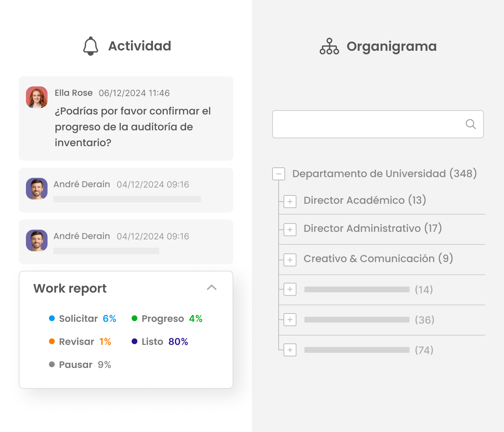Click the blue Solicitar legend dot
This screenshot has height=432, width=504.
click(52, 318)
